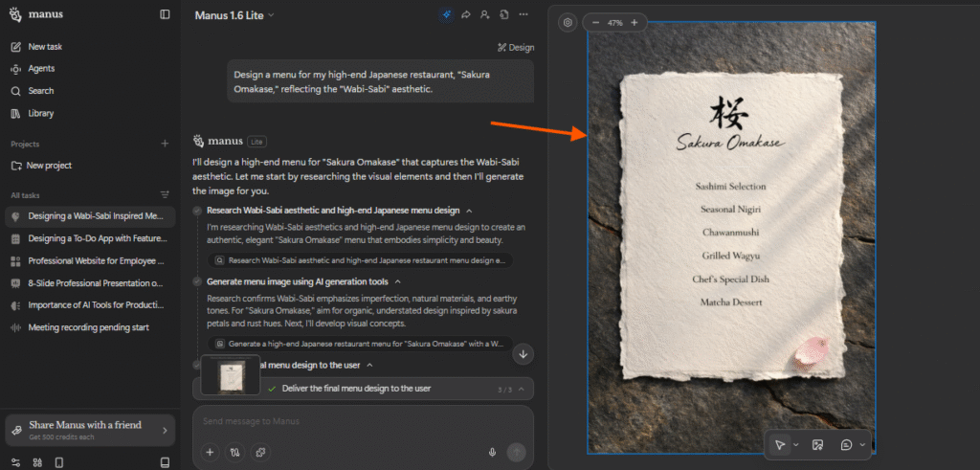
Task: Zoom in canvas with plus button
Action: click(634, 22)
